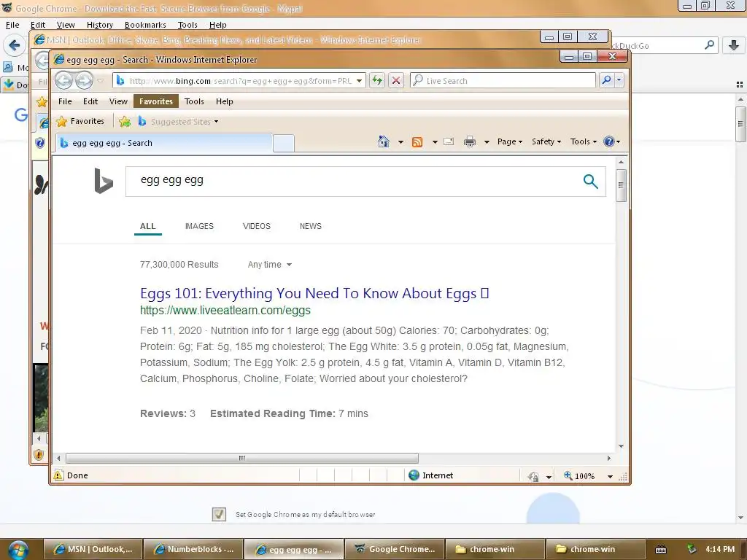Click the Mypal downloads arrow icon

coord(734,45)
